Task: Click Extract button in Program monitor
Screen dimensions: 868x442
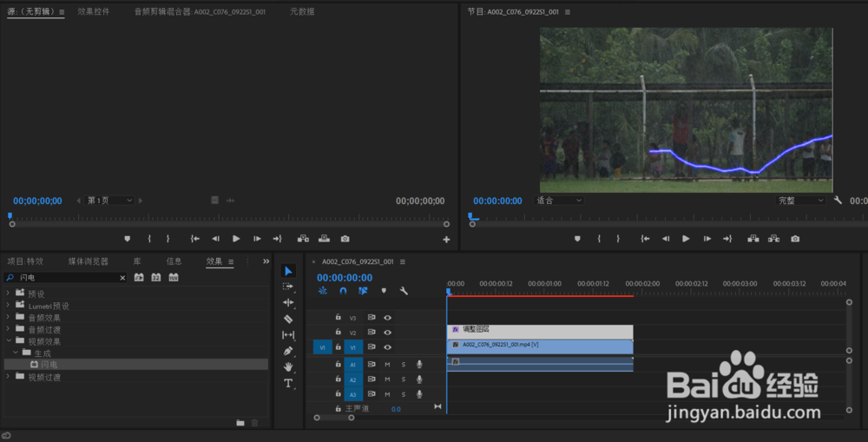Action: point(774,239)
